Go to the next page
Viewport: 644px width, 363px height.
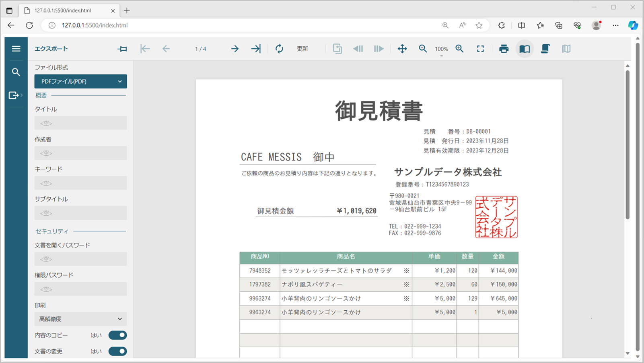coord(235,49)
